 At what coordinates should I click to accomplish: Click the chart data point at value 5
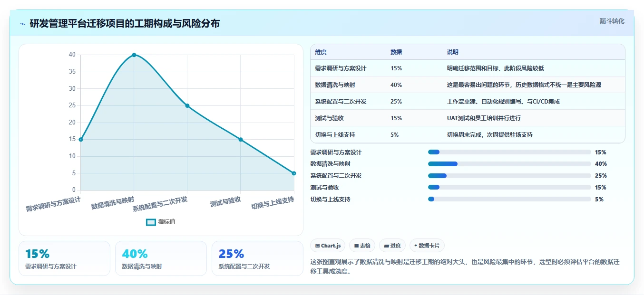[294, 173]
